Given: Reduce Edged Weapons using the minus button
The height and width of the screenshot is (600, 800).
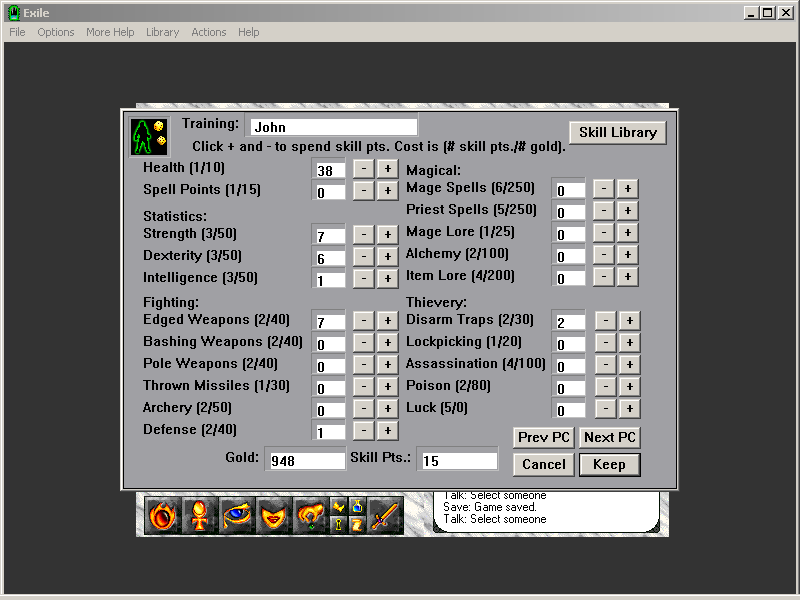Looking at the screenshot, I should 365,321.
